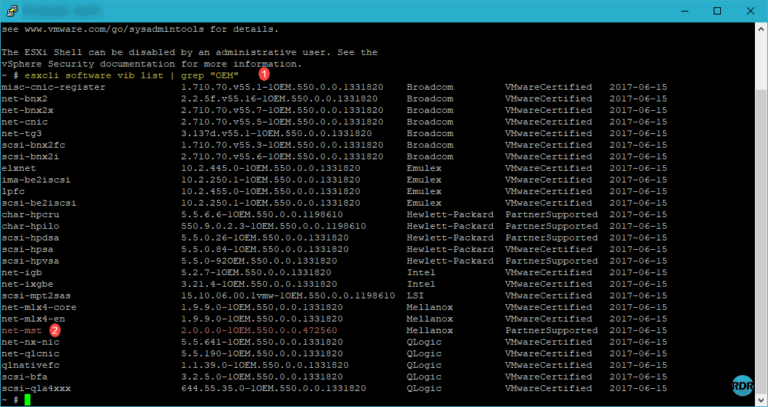Select the net-tg3 package name
This screenshot has height=407, width=768.
point(22,133)
